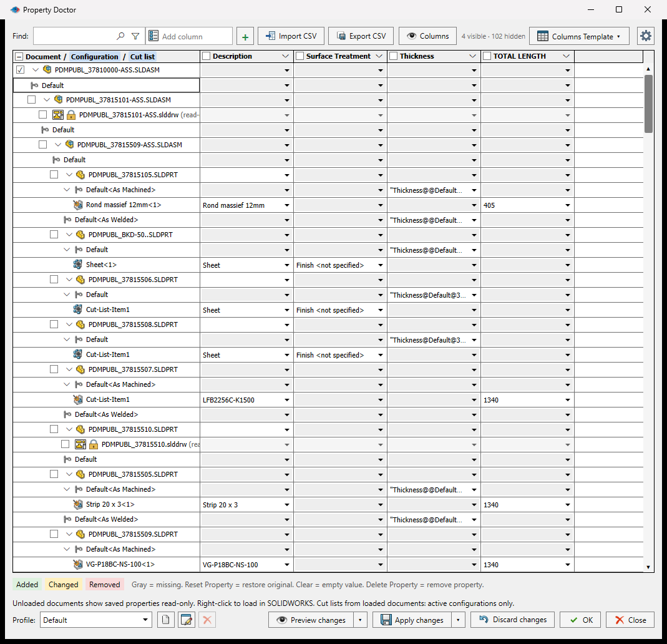Click the Columns visibility button
Viewport: 667px width, 644px height.
tap(427, 36)
